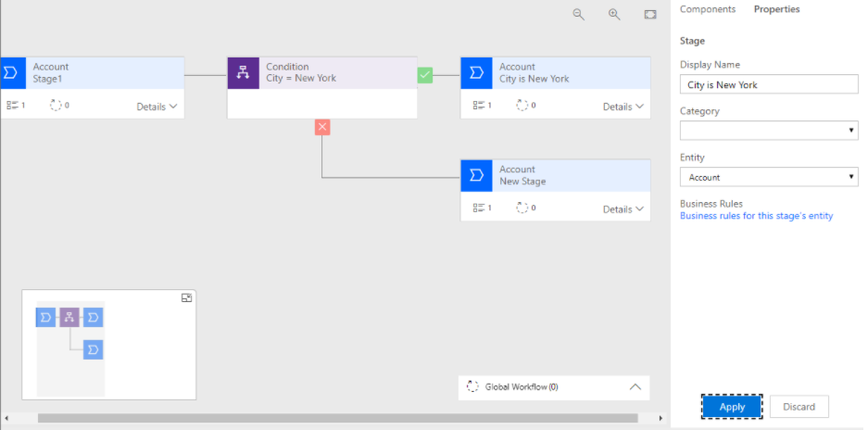Expand Details on the New Stage tile
The width and height of the screenshot is (868, 430).
(x=623, y=209)
